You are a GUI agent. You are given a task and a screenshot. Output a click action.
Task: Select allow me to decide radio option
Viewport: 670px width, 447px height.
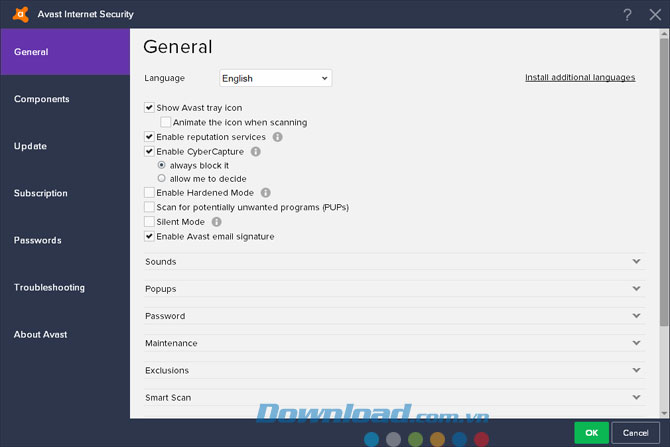162,178
